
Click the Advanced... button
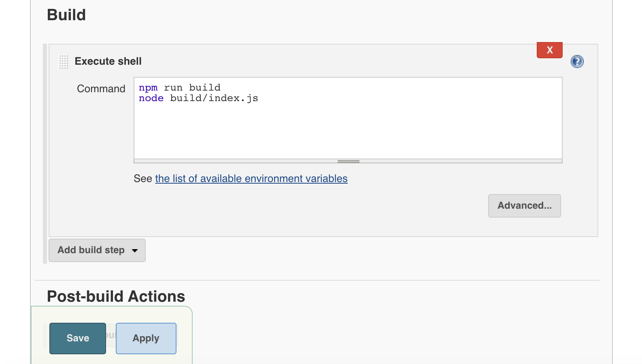(524, 206)
